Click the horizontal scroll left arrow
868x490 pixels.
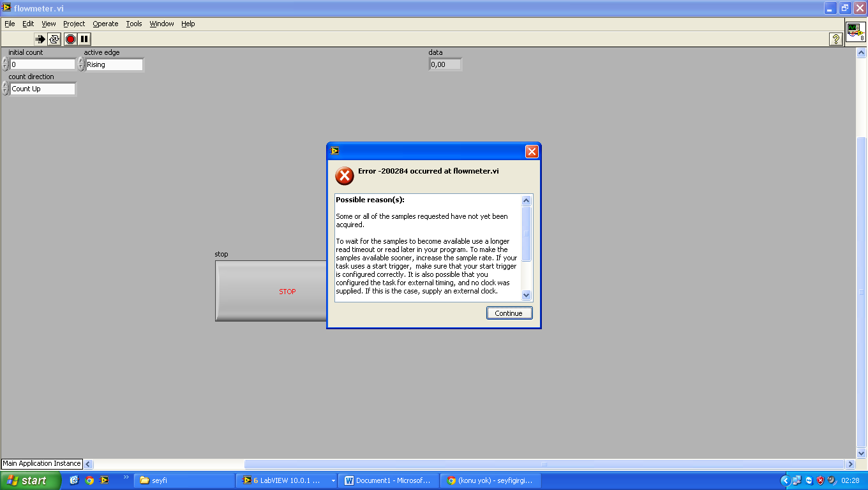coord(89,464)
